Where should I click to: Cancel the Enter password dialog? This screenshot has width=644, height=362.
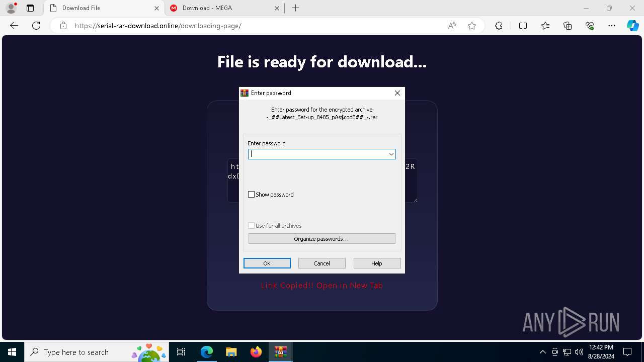click(x=321, y=263)
